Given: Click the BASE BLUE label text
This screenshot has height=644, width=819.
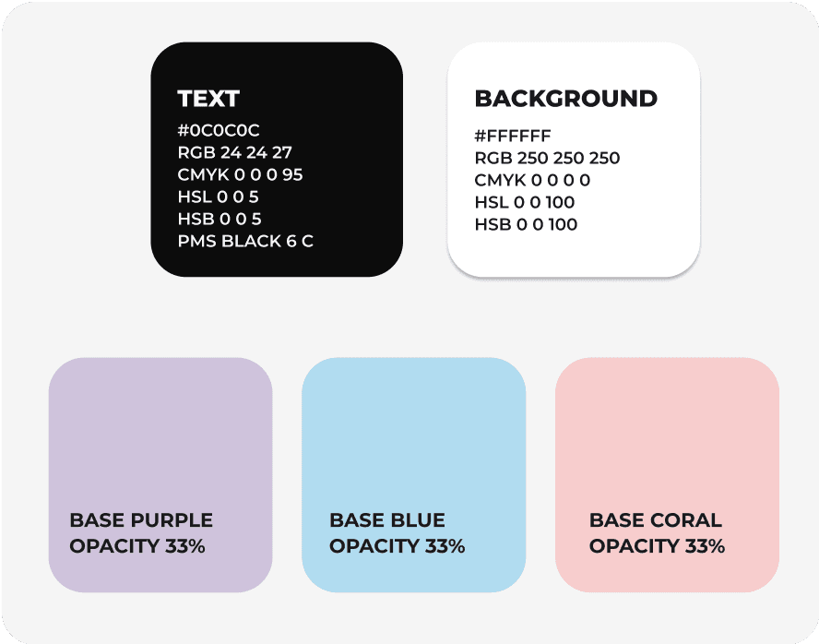Looking at the screenshot, I should coord(387,520).
